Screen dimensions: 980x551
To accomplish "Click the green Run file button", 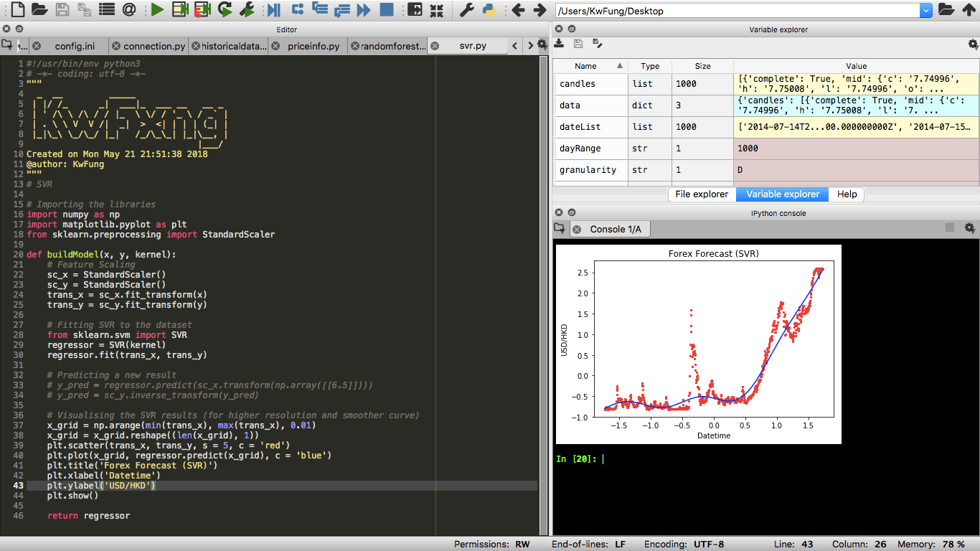I will tap(157, 10).
